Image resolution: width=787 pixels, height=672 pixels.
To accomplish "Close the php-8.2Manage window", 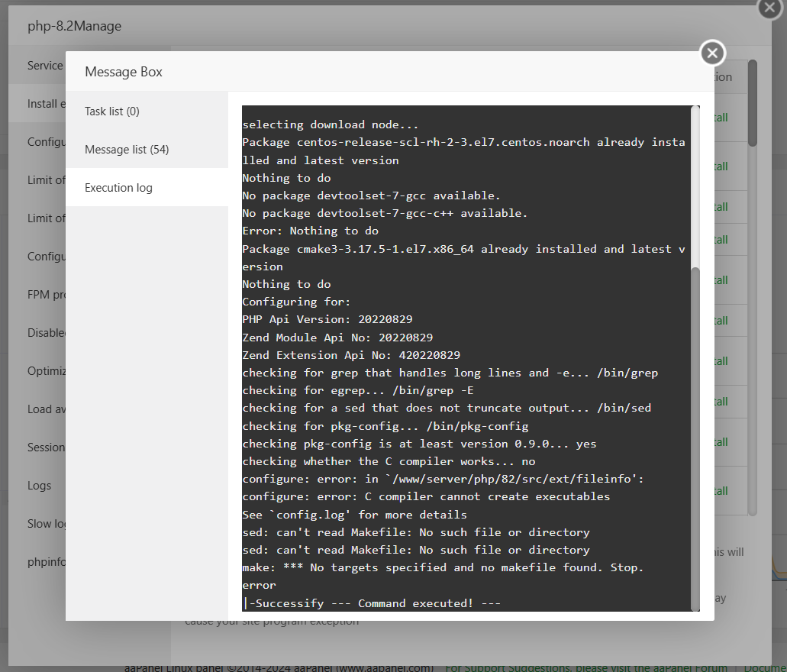I will (769, 8).
